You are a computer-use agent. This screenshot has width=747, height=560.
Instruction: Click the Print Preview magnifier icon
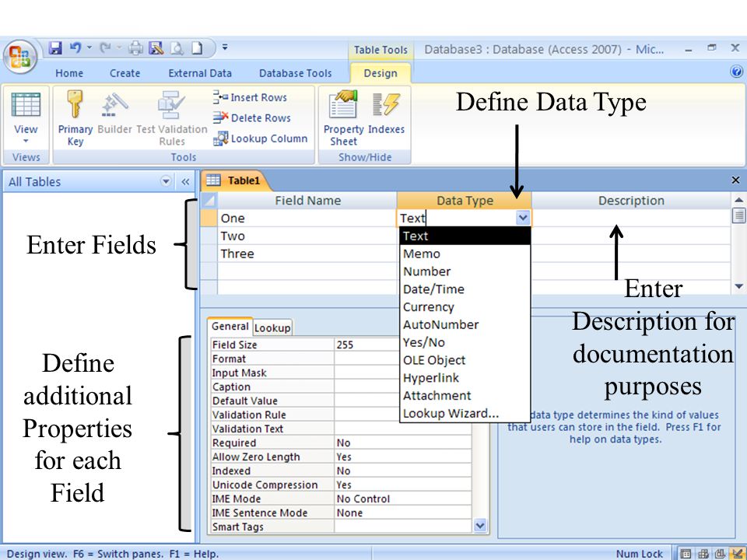tap(177, 48)
